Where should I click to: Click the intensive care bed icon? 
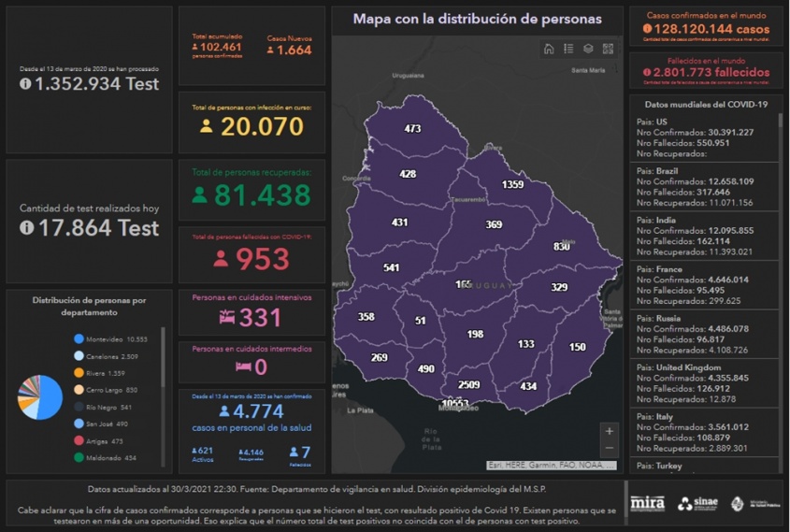click(226, 318)
